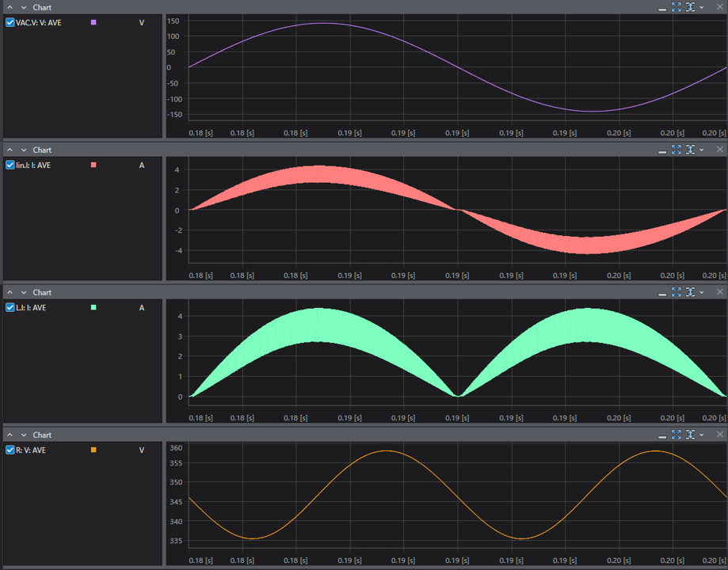Click vertical autoscale icon on VAC.V chart
The height and width of the screenshot is (570, 728).
[690, 7]
